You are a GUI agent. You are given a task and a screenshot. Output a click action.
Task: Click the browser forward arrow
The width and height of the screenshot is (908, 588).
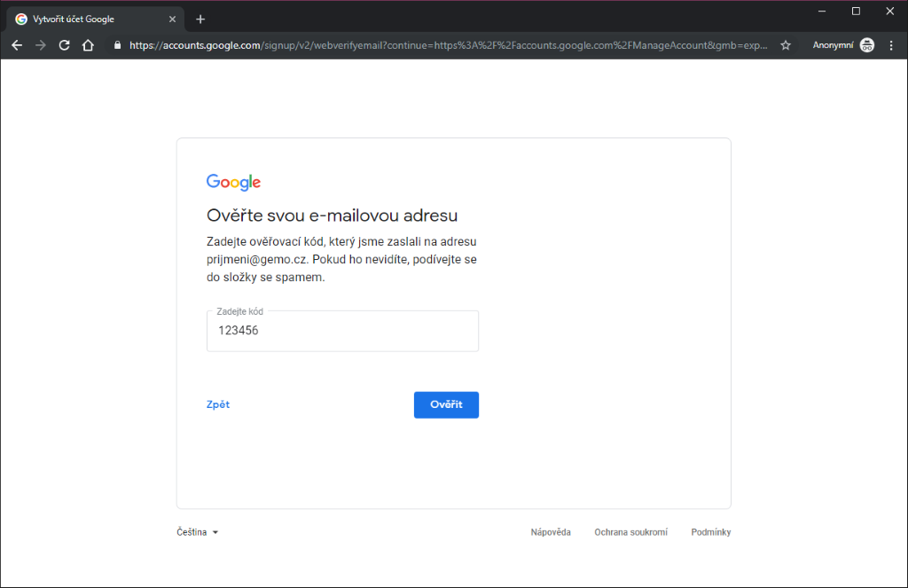(41, 45)
